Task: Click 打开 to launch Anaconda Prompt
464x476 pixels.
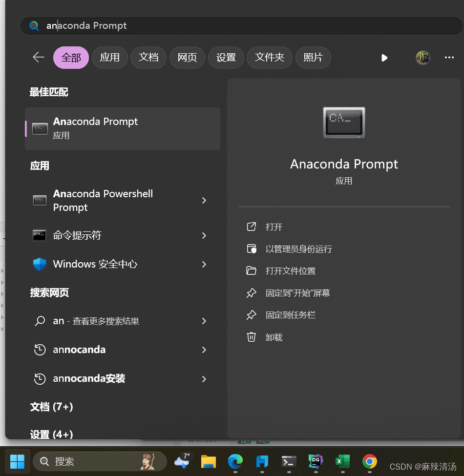Action: coord(274,227)
